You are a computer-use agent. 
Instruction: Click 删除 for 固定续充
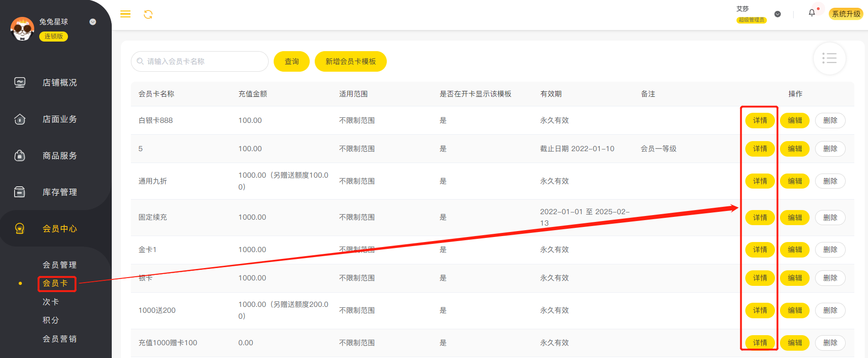point(830,218)
